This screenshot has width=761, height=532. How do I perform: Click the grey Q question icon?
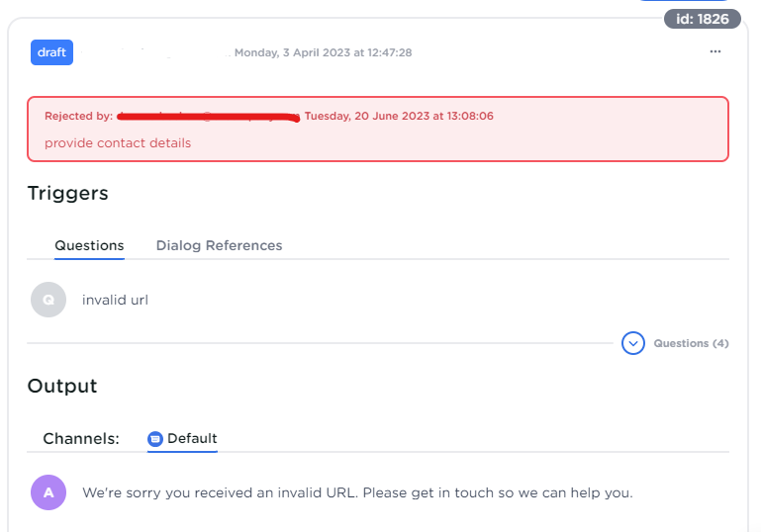pos(48,300)
